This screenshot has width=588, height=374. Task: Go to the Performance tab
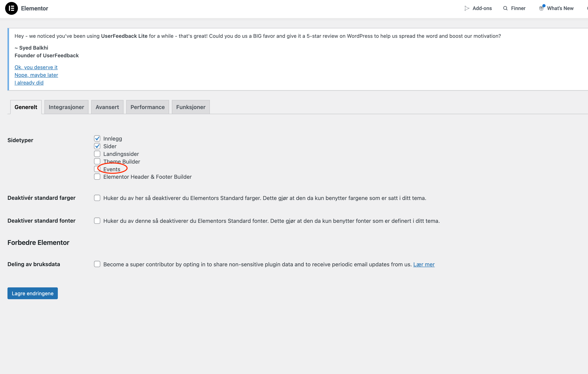(147, 107)
